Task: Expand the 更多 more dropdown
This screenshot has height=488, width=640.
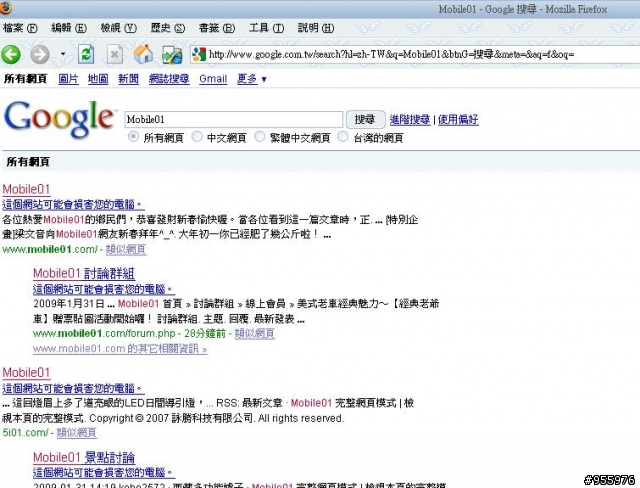Action: click(x=251, y=79)
